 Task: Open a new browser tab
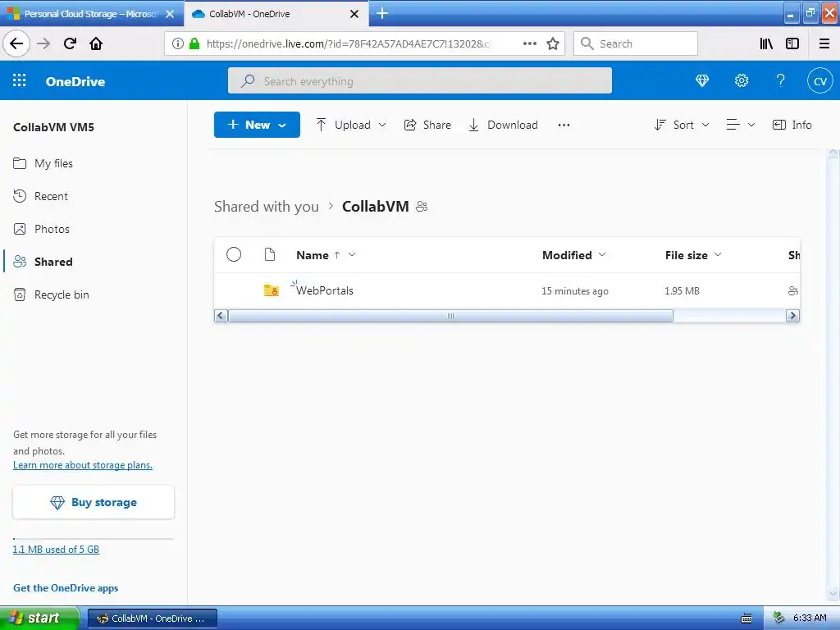(x=382, y=13)
